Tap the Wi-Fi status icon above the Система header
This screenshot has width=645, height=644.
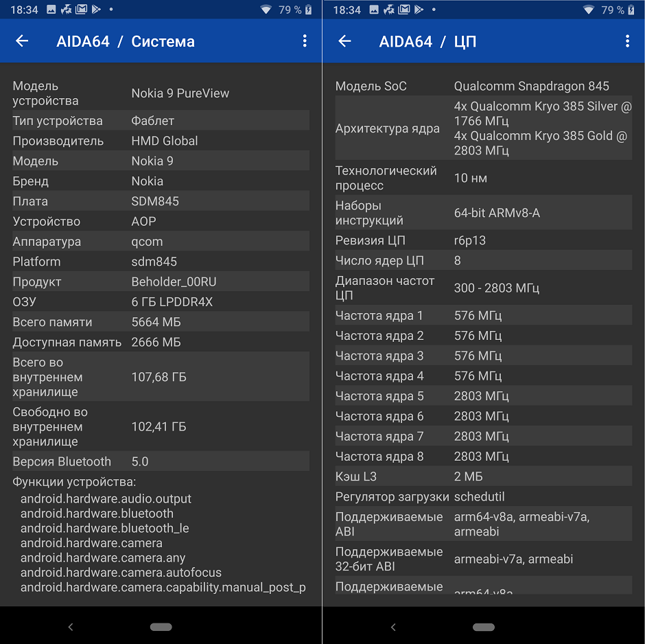pyautogui.click(x=266, y=10)
